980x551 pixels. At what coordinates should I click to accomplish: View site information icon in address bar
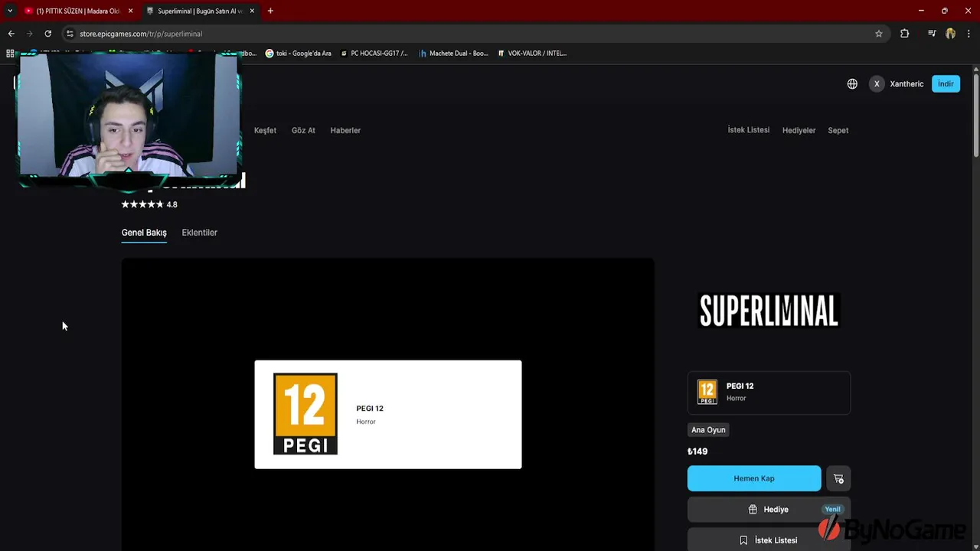pyautogui.click(x=70, y=34)
